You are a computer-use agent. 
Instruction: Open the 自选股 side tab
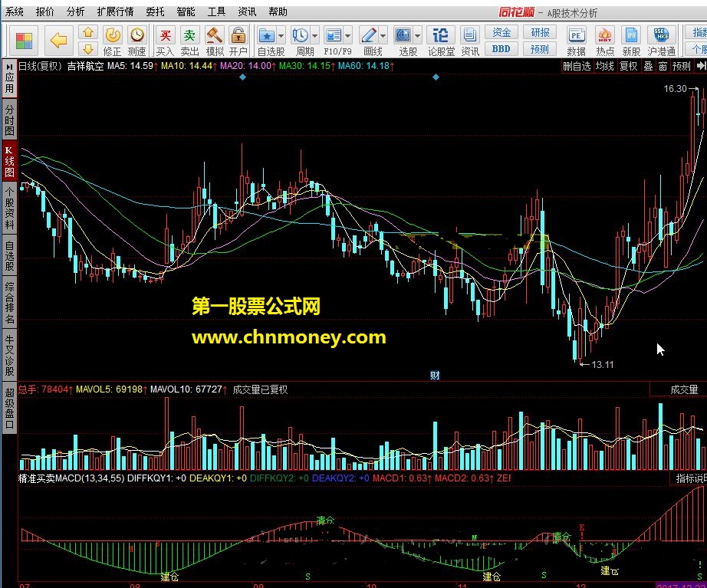coord(9,256)
